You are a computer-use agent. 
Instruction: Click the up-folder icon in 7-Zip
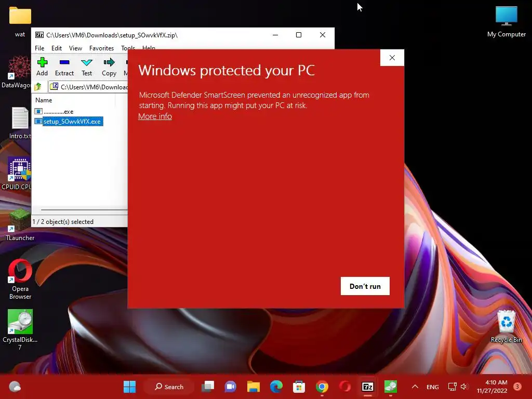38,87
